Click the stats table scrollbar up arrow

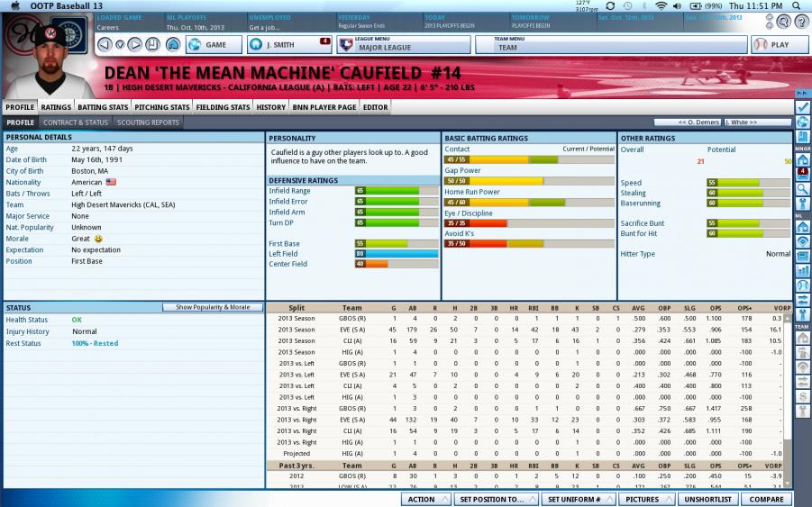(x=789, y=319)
